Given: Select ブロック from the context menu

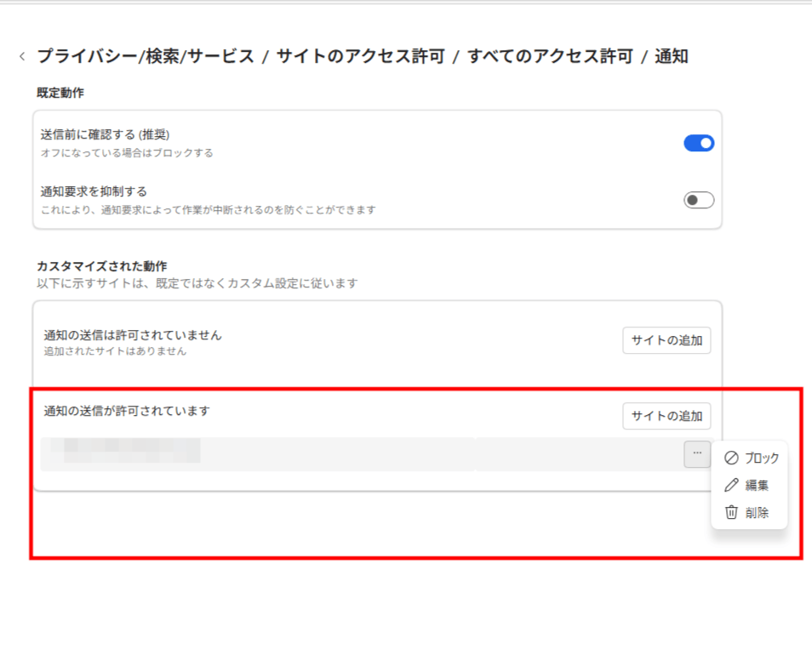Looking at the screenshot, I should [761, 458].
